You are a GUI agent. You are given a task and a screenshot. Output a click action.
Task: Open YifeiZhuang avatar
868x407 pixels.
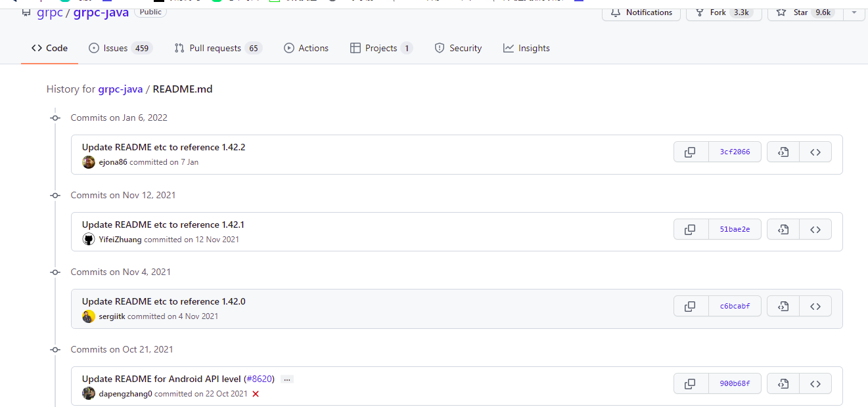point(89,240)
